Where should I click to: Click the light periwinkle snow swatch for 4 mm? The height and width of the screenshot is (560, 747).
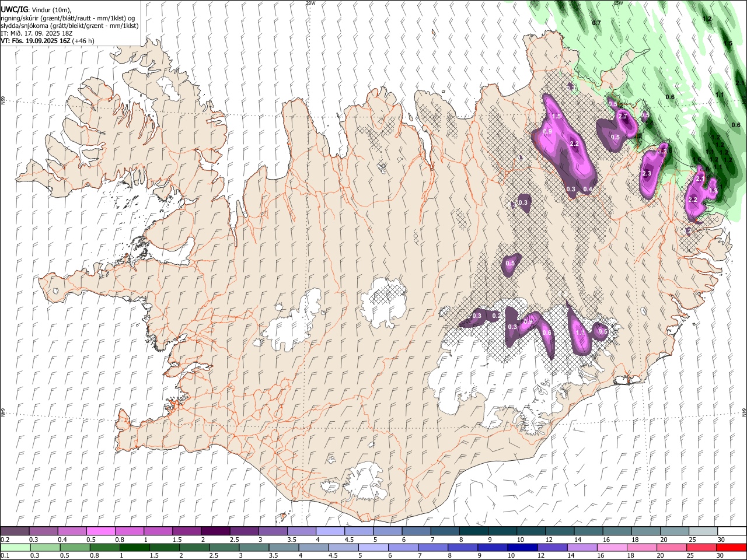coord(330,531)
